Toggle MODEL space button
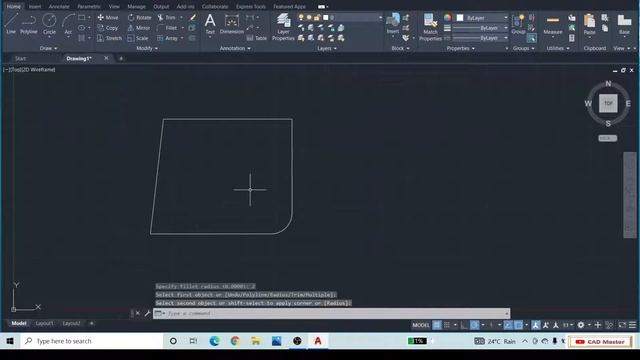 (x=421, y=325)
